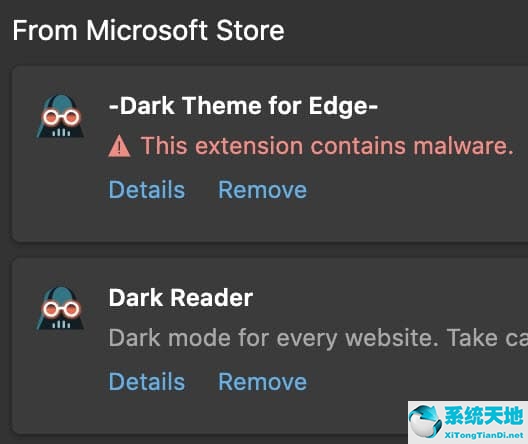Screen dimensions: 528x444
Task: Click the word 'Edge-' in the extension title
Action: [x=343, y=107]
